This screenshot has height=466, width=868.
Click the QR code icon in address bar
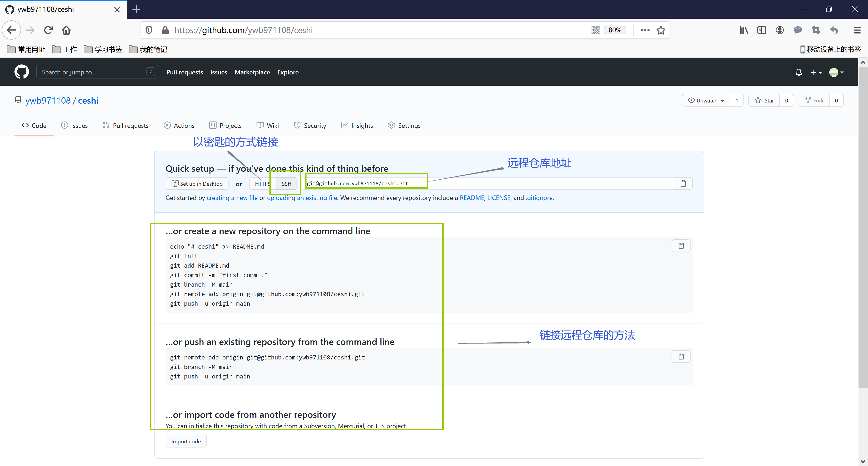[x=595, y=30]
